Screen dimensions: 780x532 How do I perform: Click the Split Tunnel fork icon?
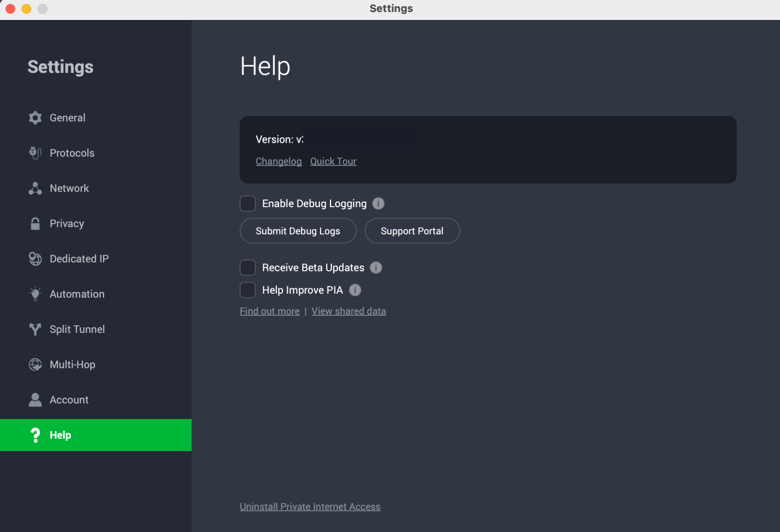(x=35, y=329)
